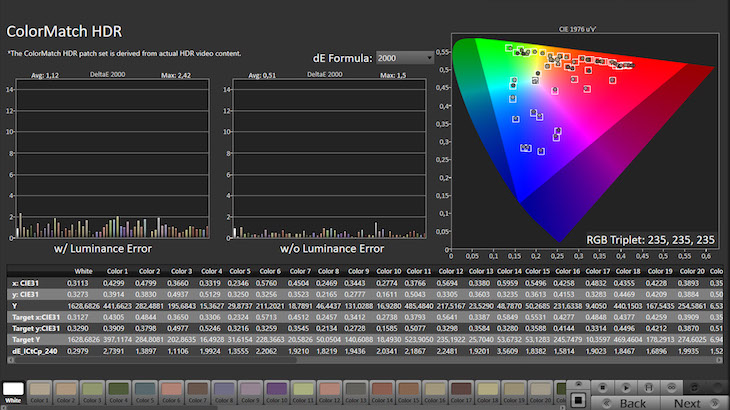Advance to the Next page
The height and width of the screenshot is (410, 730).
coord(688,403)
